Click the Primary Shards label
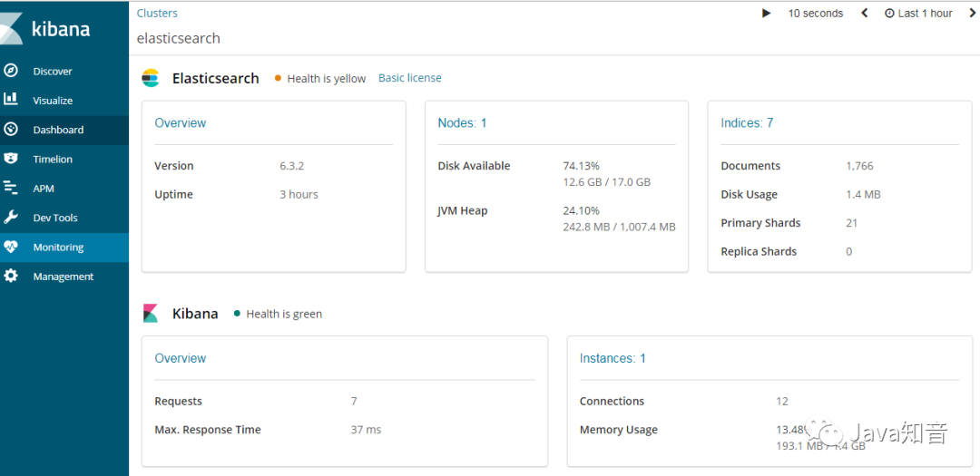 pos(760,223)
